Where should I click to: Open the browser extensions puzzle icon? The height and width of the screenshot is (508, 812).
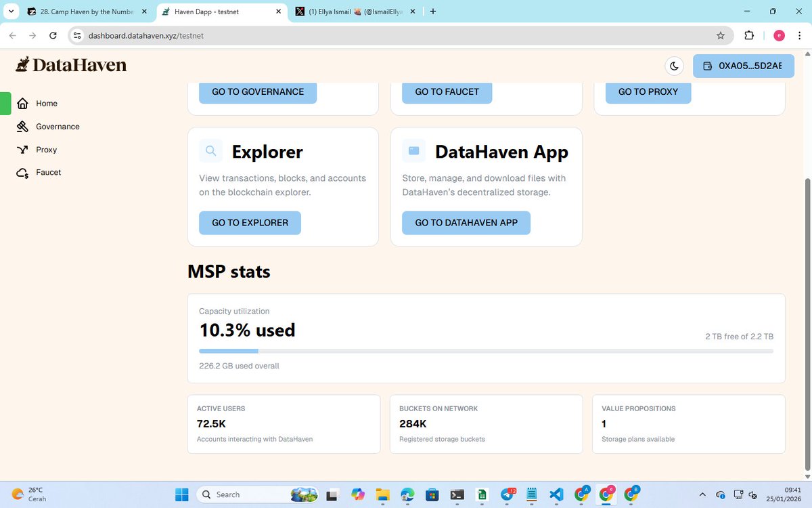click(x=749, y=35)
